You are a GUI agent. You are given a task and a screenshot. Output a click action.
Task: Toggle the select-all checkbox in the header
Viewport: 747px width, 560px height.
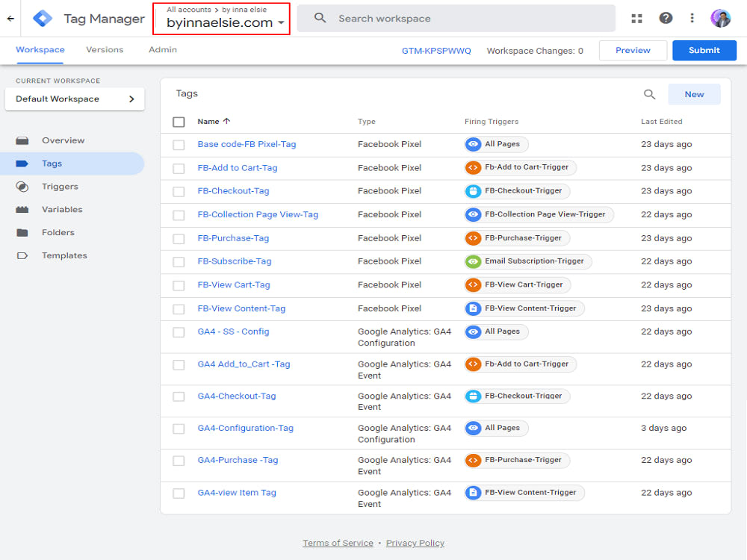click(179, 122)
